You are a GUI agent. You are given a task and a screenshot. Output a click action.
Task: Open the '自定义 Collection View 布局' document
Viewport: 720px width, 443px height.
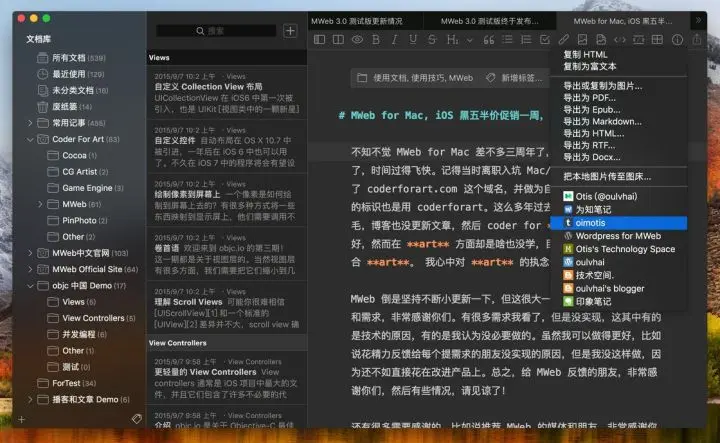point(226,92)
